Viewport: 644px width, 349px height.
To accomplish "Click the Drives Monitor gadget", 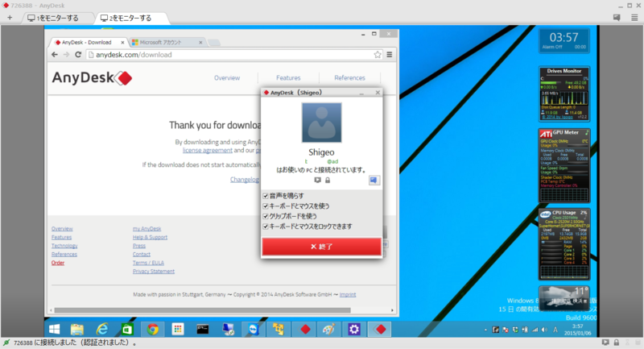I will click(x=564, y=94).
